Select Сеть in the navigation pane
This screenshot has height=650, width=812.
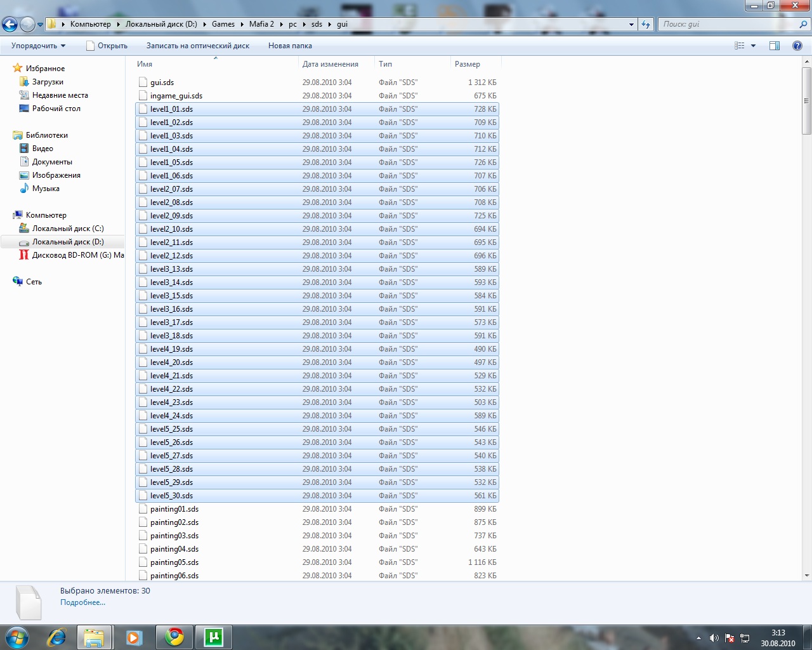point(34,282)
